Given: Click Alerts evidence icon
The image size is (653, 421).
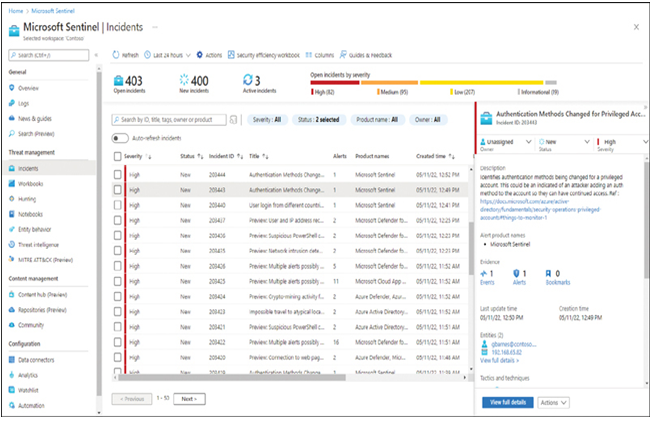Looking at the screenshot, I should click(x=516, y=274).
